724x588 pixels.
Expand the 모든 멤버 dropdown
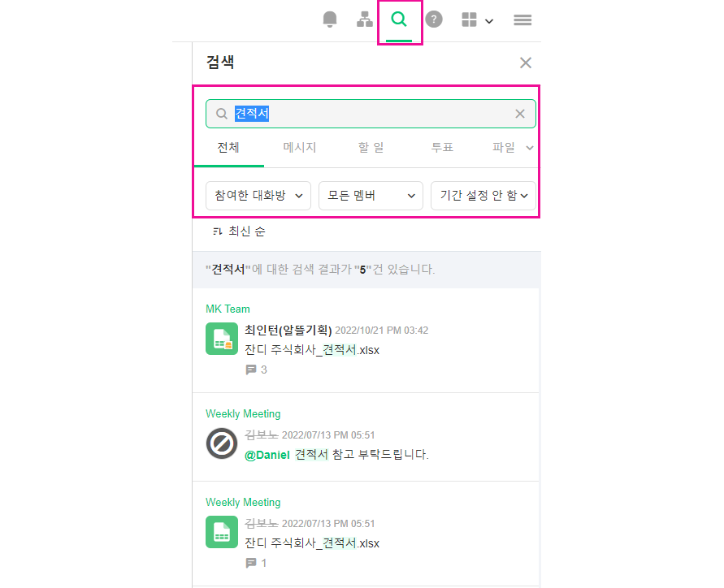(371, 196)
